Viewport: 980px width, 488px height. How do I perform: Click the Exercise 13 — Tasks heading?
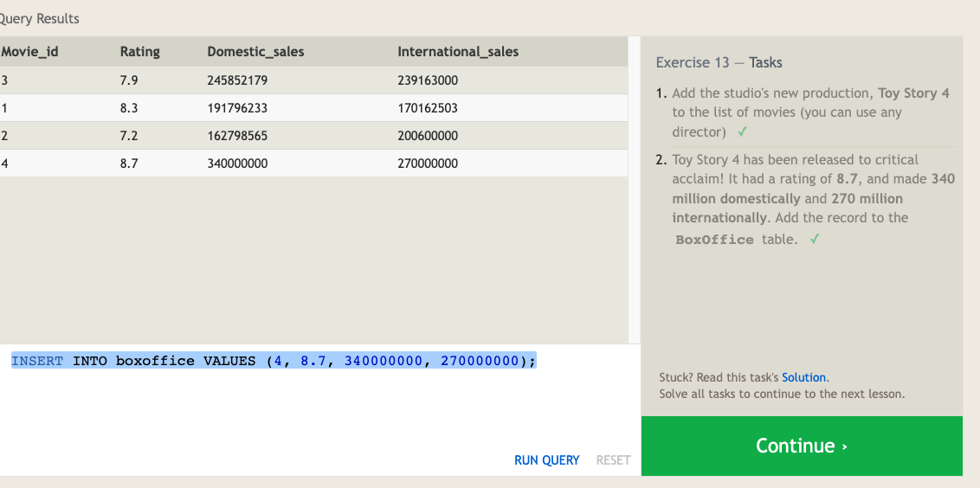pos(719,62)
